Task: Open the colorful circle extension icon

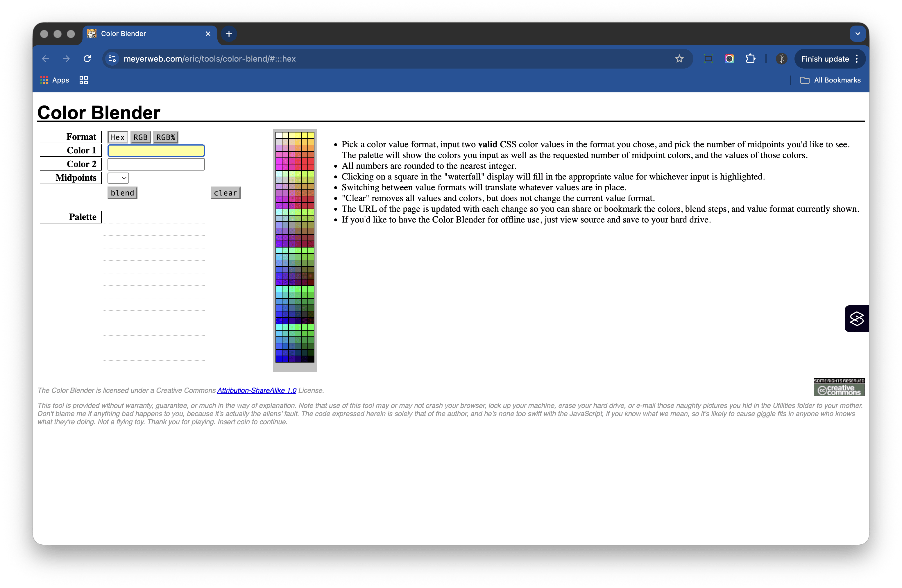Action: (729, 59)
